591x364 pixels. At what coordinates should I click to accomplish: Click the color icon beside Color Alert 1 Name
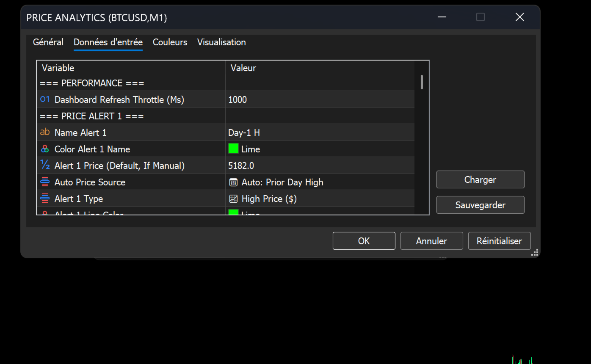(45, 149)
